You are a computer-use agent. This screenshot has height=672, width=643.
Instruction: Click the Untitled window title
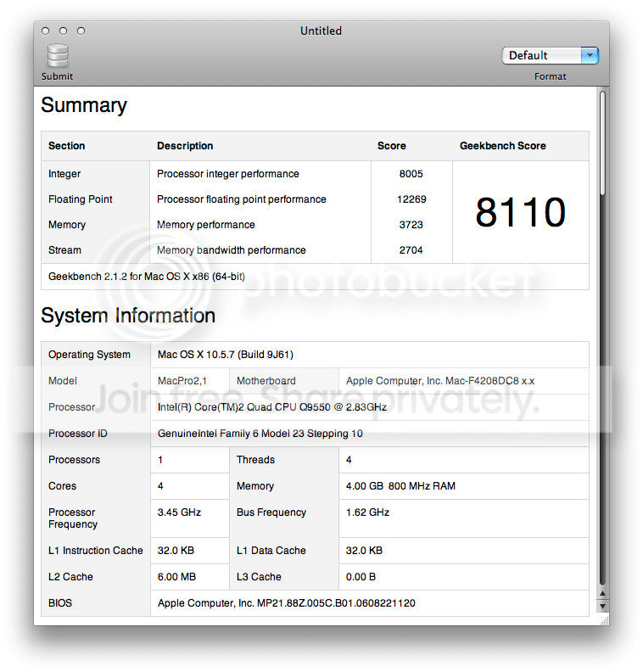[321, 31]
